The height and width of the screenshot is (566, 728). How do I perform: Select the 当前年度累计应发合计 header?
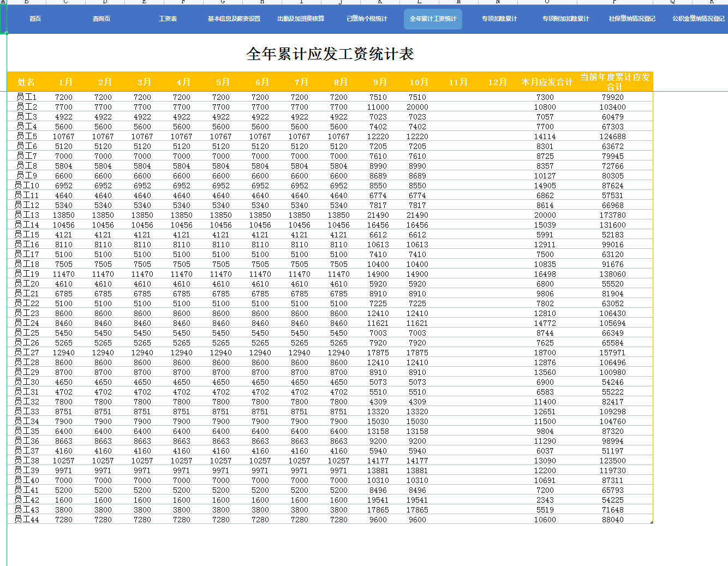click(x=613, y=82)
